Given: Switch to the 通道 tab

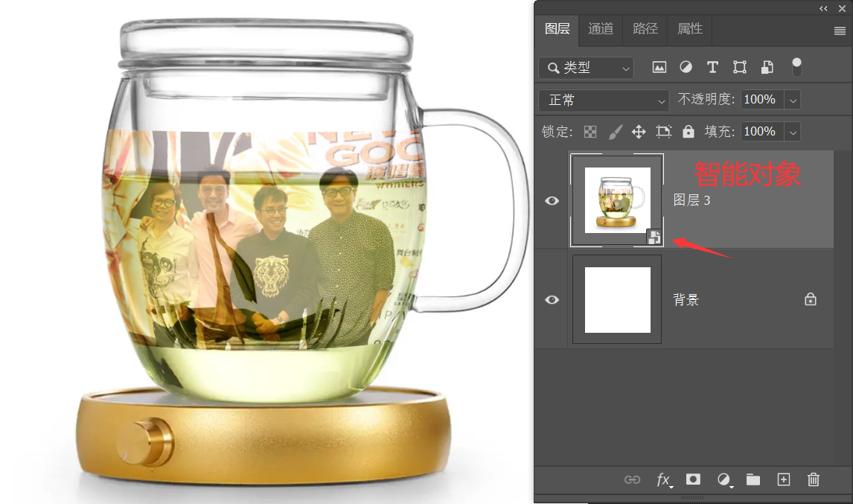Looking at the screenshot, I should tap(601, 29).
